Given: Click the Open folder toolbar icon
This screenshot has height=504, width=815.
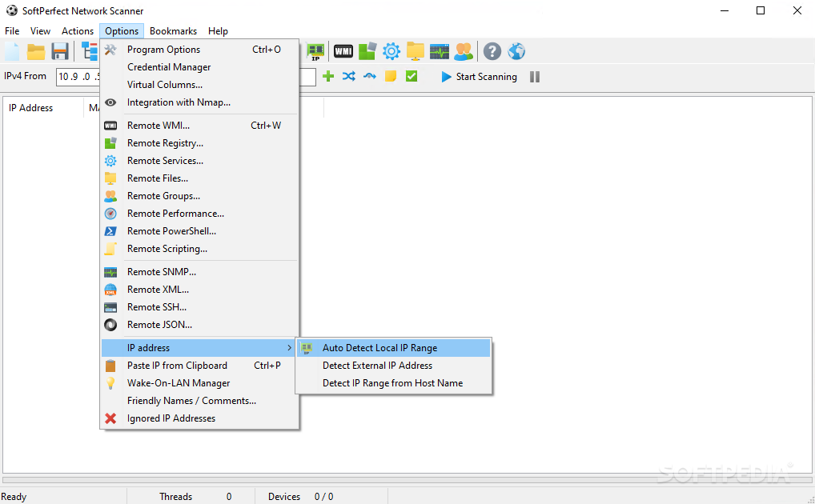Looking at the screenshot, I should point(36,51).
